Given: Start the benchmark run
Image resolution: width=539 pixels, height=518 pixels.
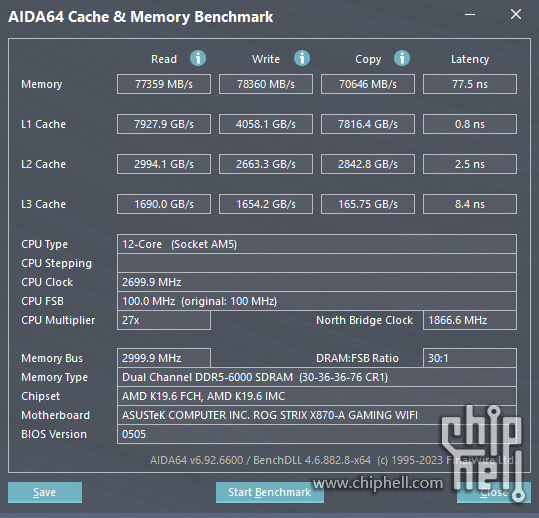Looking at the screenshot, I should [270, 492].
